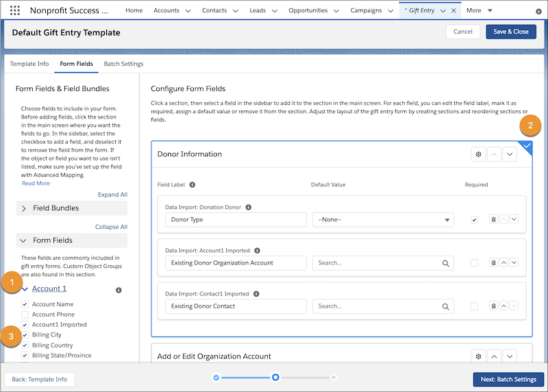Viewport: 548px width, 392px height.
Task: Open the More navigation menu
Action: tap(479, 10)
